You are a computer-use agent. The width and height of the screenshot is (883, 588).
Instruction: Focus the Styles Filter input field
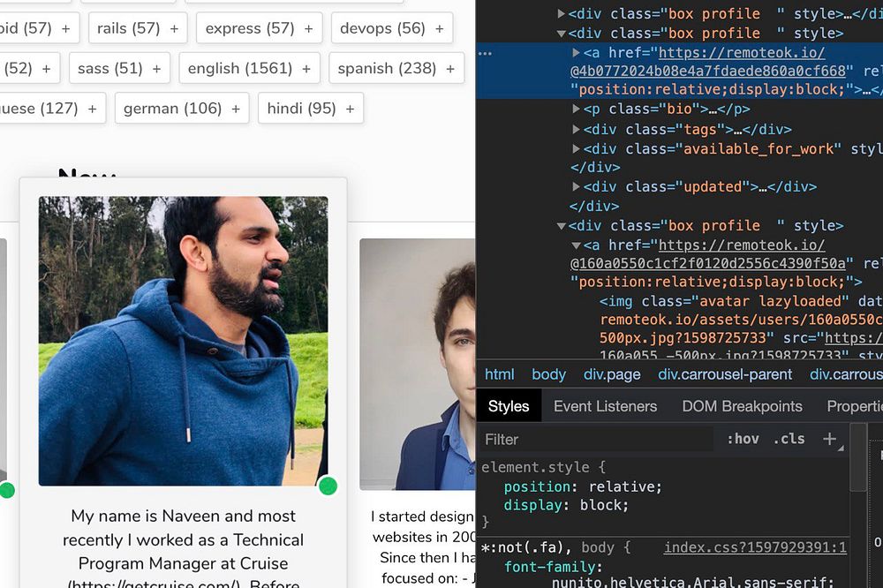(597, 440)
